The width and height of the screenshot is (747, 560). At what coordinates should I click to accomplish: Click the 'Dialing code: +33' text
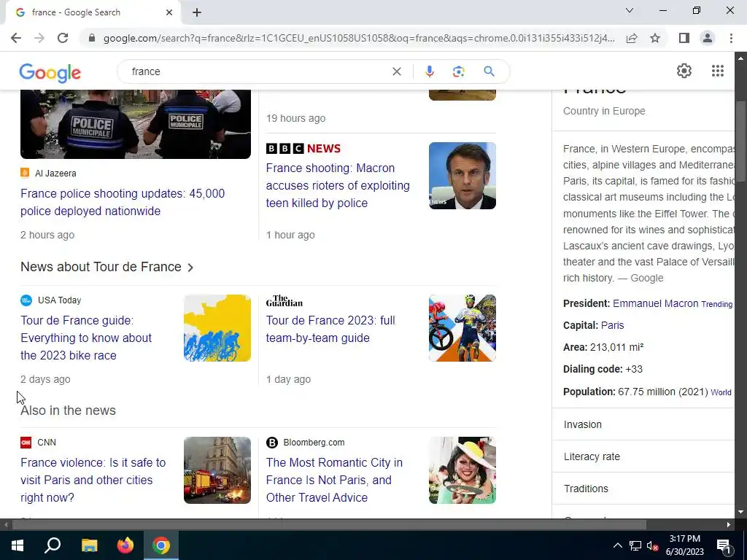(x=603, y=369)
